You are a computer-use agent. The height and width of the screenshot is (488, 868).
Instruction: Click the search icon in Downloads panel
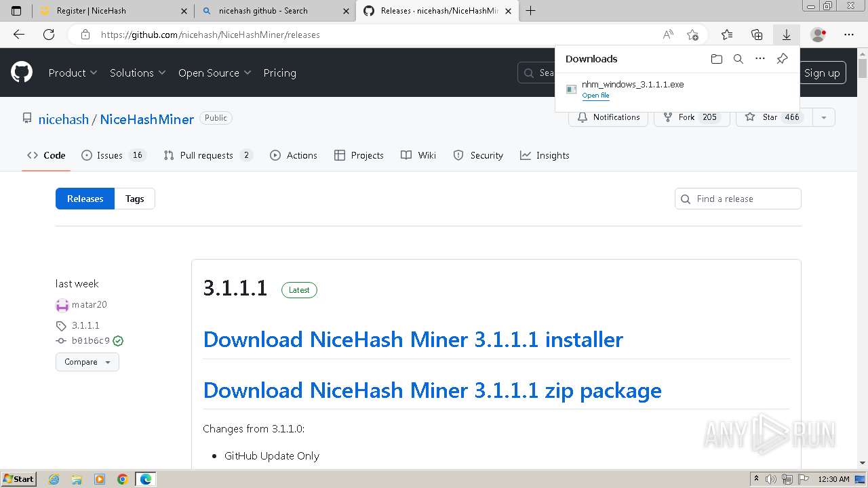pyautogui.click(x=738, y=59)
